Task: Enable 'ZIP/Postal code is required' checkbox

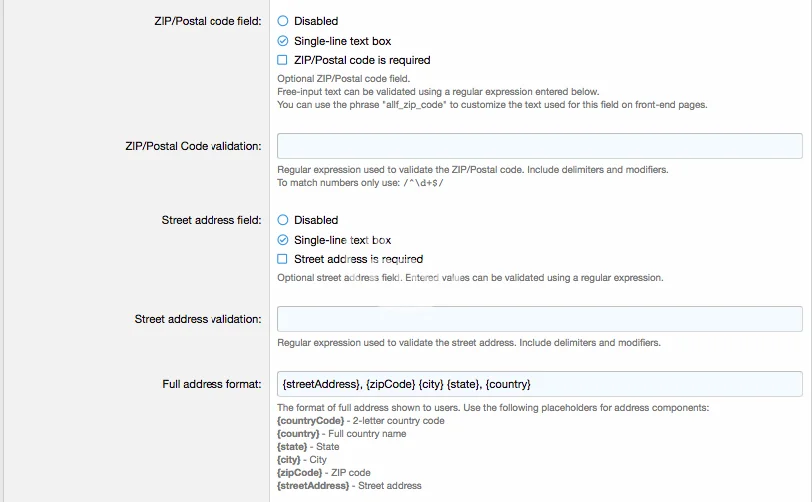Action: coord(283,60)
